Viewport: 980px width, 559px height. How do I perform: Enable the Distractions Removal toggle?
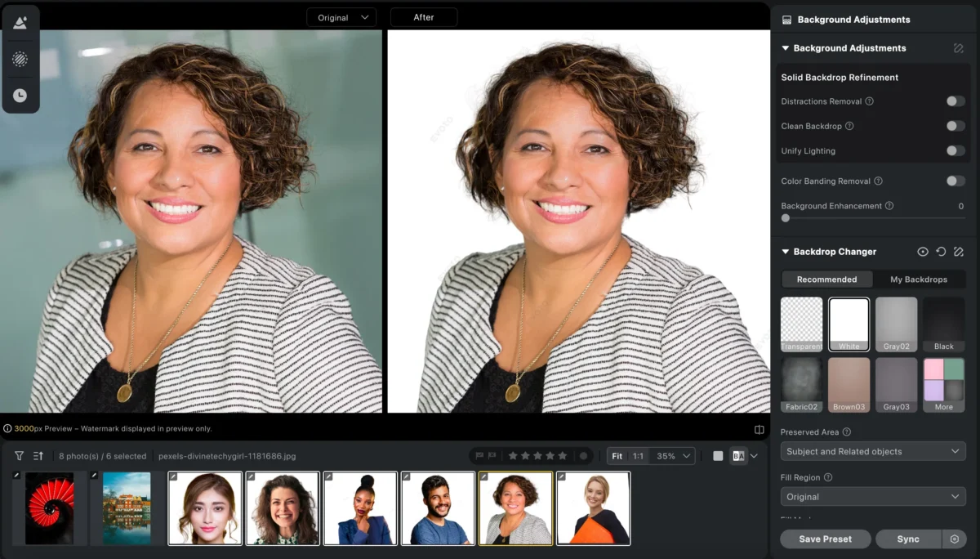[955, 101]
